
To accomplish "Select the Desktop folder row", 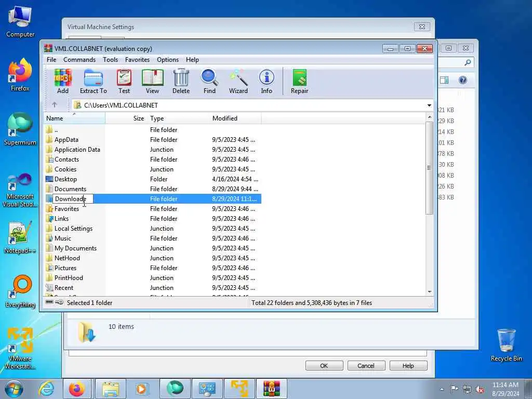I will click(x=153, y=179).
